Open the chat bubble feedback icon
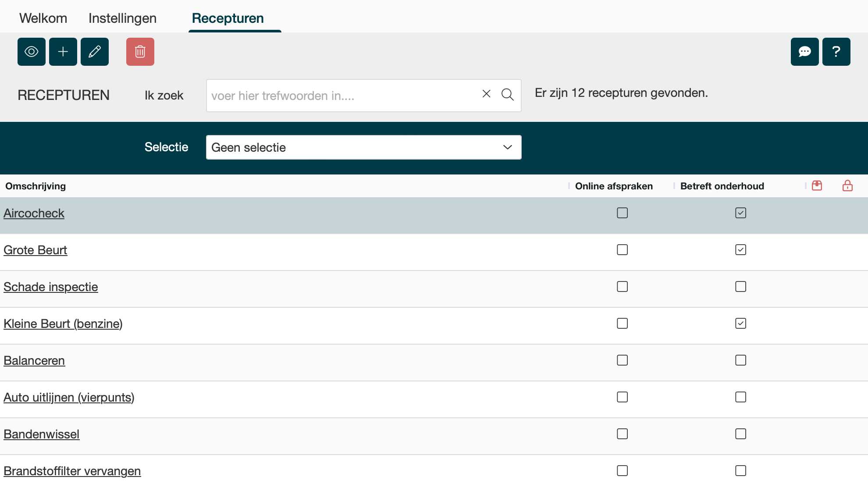 pos(804,52)
